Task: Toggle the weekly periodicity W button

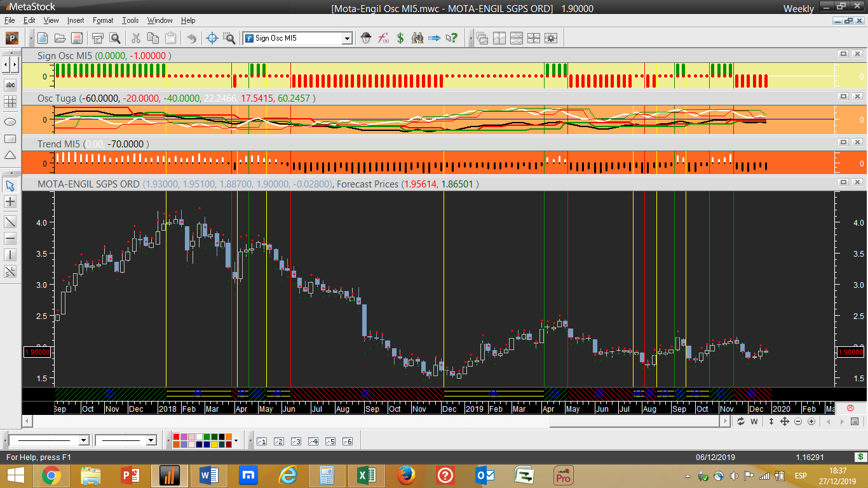Action: (x=754, y=421)
